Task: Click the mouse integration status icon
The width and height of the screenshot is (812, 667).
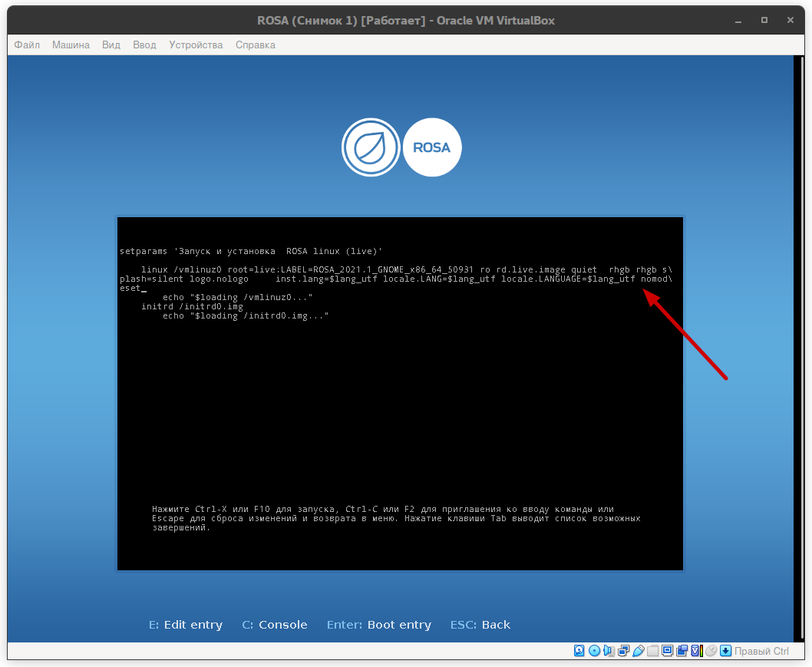Action: click(711, 650)
